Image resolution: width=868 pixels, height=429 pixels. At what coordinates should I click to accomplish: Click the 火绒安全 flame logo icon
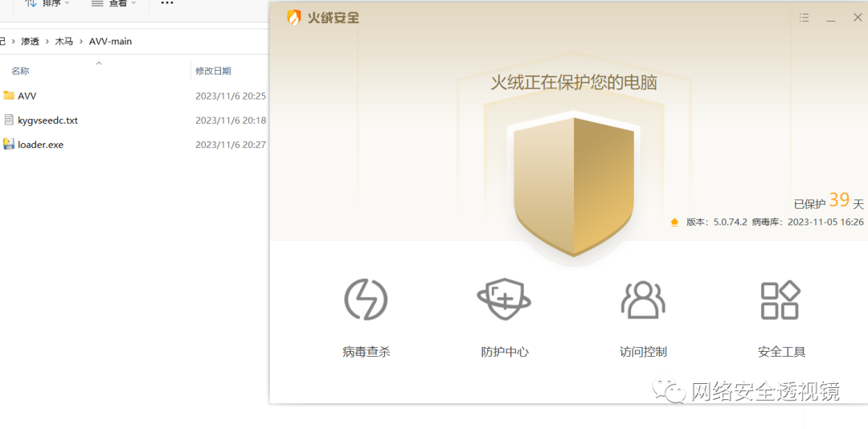(293, 18)
